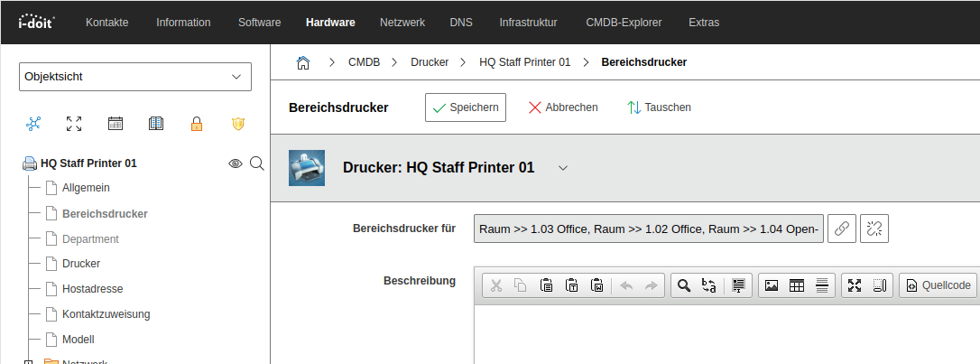The image size is (980, 364).
Task: Open the calendar icon in sidebar
Action: (x=116, y=124)
